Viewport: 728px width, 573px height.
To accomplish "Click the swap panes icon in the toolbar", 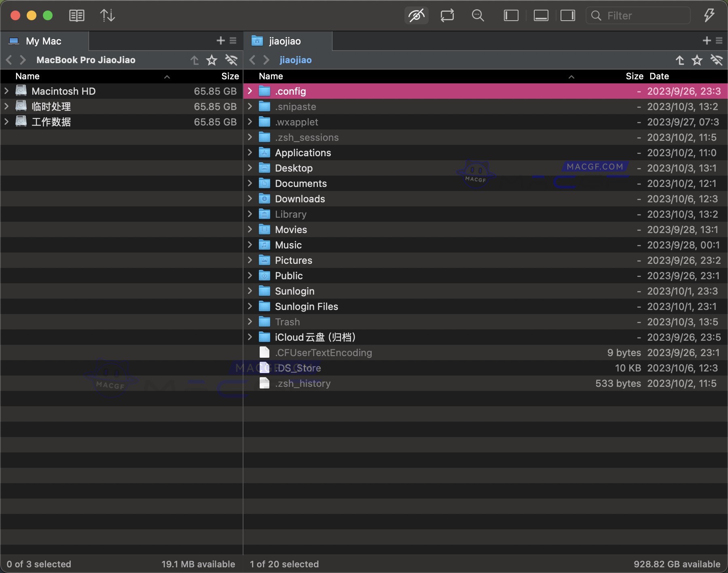I will 447,15.
